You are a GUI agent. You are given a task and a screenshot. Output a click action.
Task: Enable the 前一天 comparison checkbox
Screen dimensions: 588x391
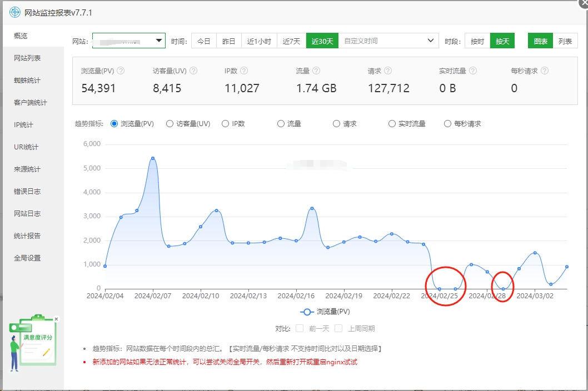(x=299, y=328)
